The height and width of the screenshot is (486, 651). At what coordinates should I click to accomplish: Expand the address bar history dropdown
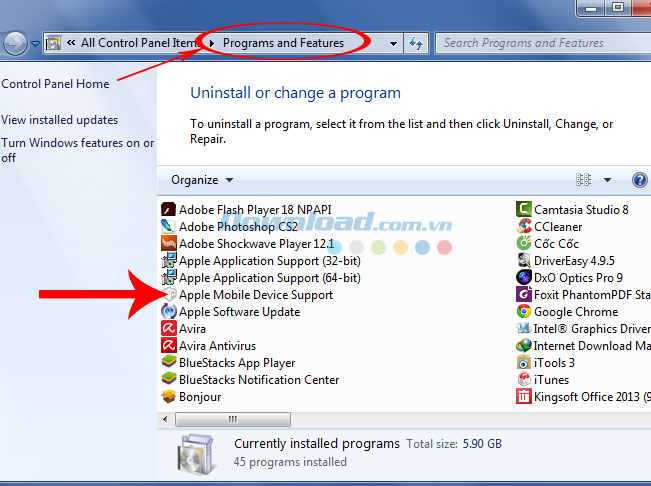click(x=393, y=43)
